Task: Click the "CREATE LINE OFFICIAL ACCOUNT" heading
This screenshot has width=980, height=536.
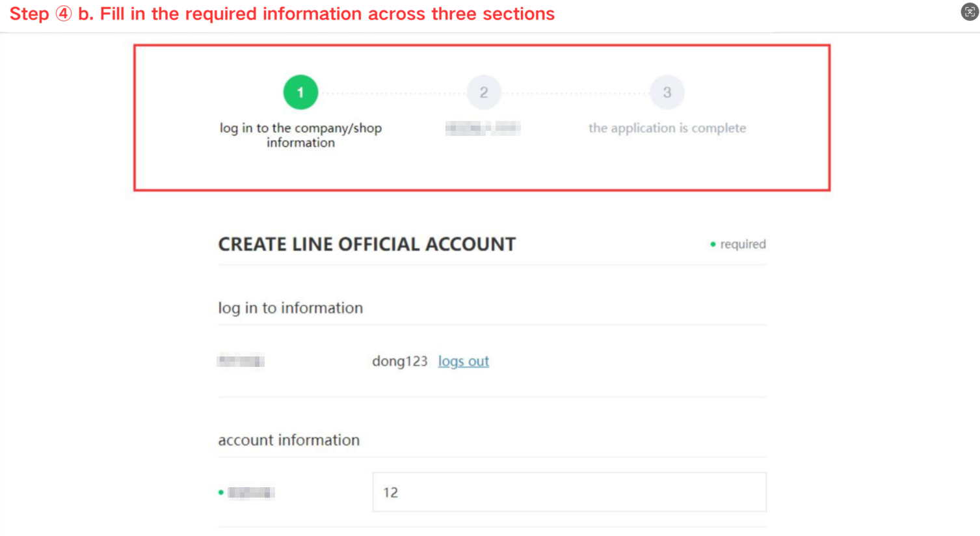Action: pos(367,244)
